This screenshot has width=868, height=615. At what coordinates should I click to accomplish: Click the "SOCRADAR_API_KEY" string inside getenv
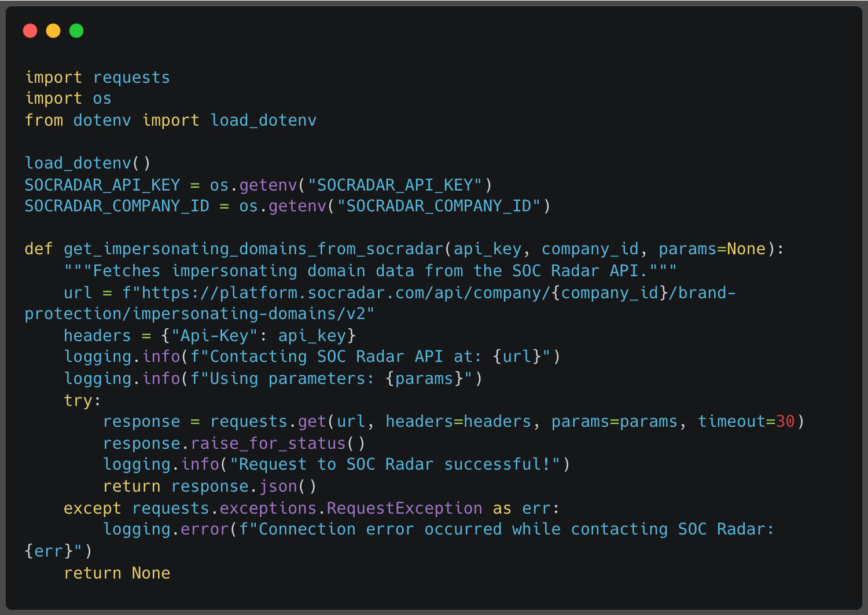[x=395, y=185]
